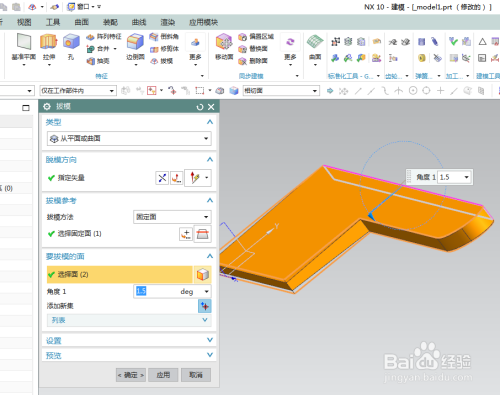500x395 pixels.
Task: Click the circle center snap point icon
Action: (413, 91)
